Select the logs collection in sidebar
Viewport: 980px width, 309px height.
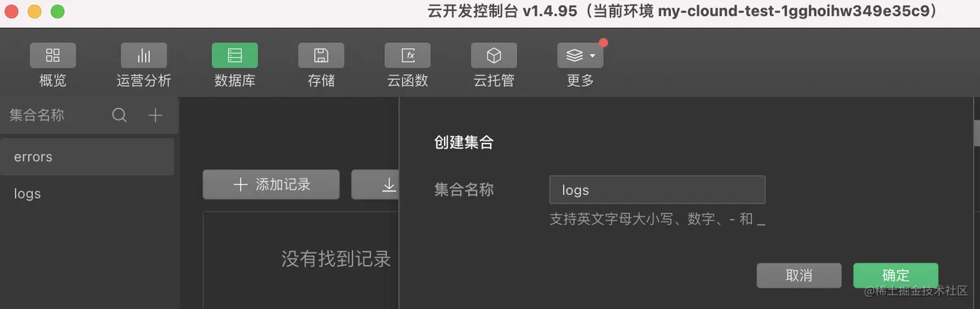coord(87,193)
